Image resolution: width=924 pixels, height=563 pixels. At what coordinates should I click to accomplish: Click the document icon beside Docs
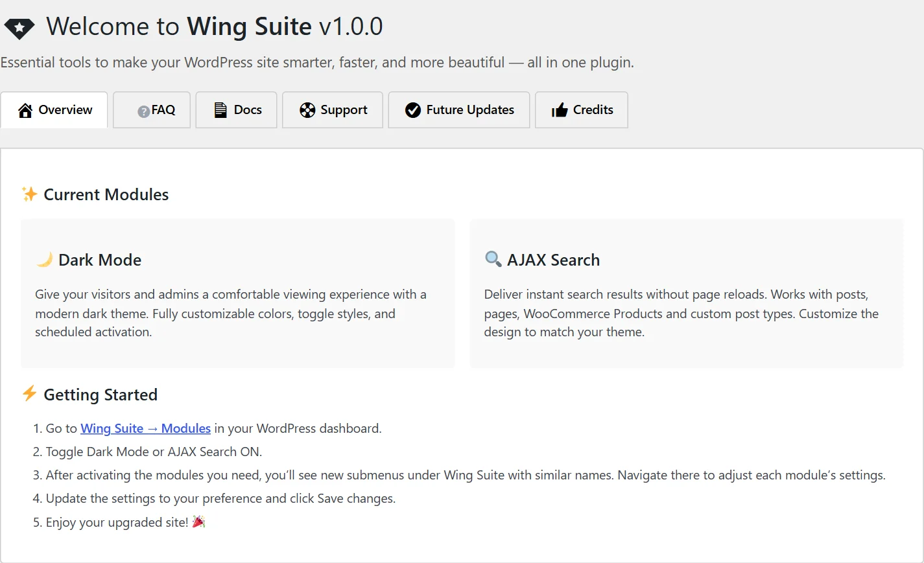point(220,110)
